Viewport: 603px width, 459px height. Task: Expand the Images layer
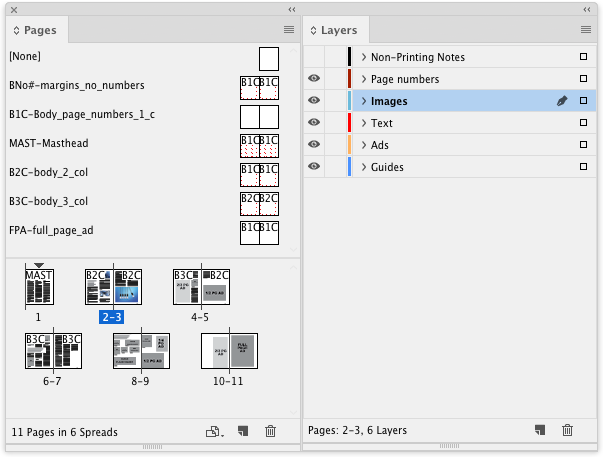pyautogui.click(x=364, y=101)
